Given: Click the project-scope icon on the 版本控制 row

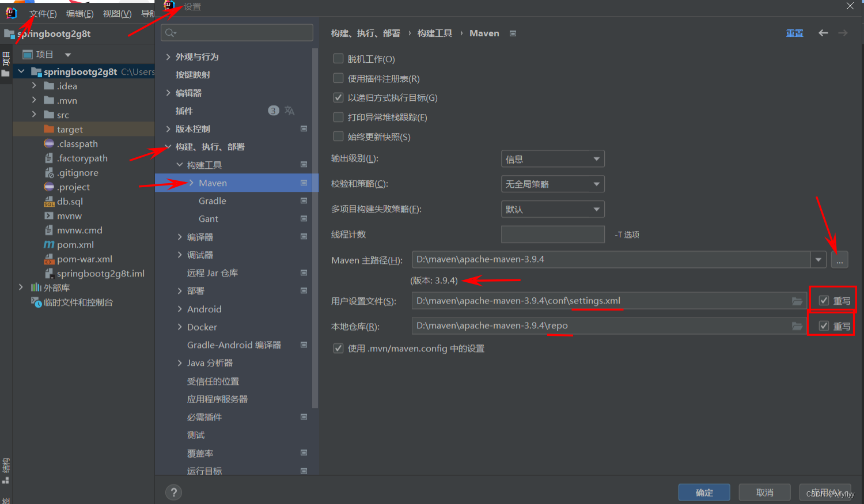Looking at the screenshot, I should coord(304,128).
